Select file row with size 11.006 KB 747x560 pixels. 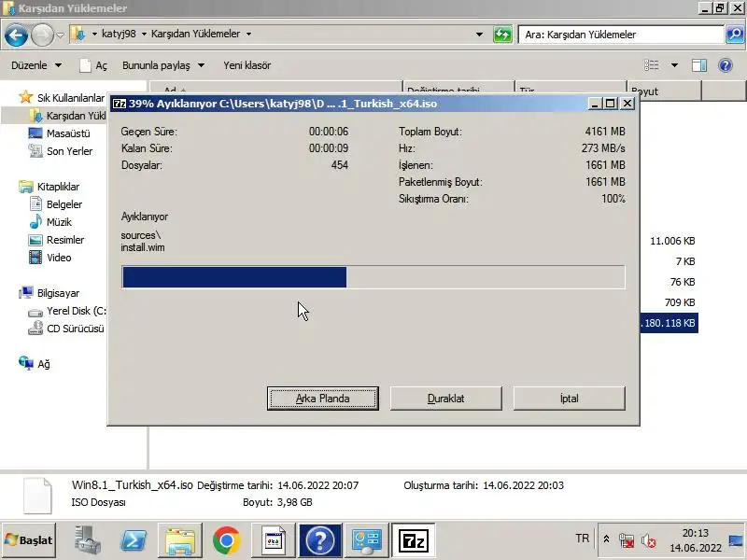tap(672, 241)
